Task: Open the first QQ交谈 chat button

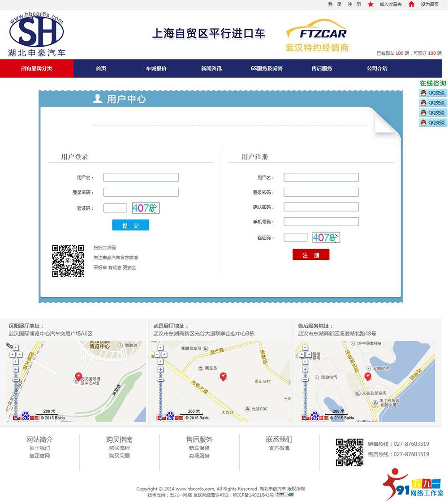Action: (x=433, y=93)
